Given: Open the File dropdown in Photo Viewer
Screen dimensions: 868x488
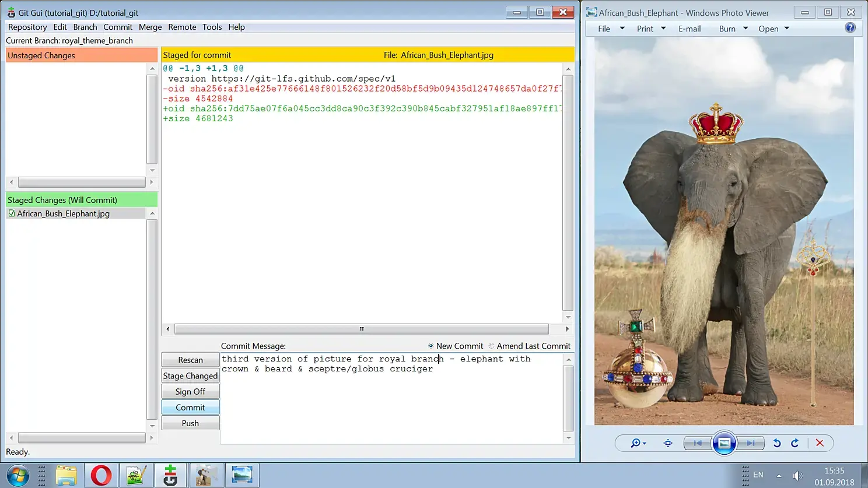Looking at the screenshot, I should click(611, 29).
